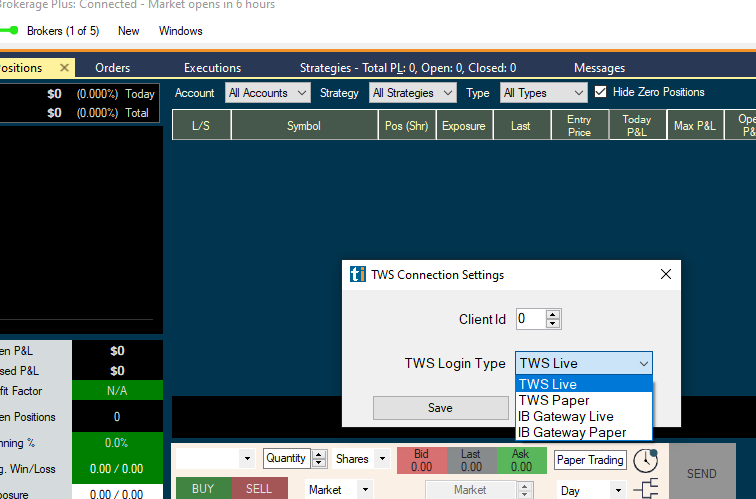Click the ti logo in TWS Connection Settings
The height and width of the screenshot is (499, 756).
pyautogui.click(x=357, y=274)
